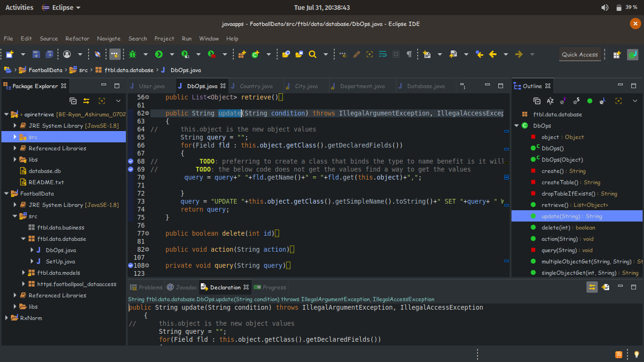
Task: Run the program with green Run button
Action: [x=159, y=54]
